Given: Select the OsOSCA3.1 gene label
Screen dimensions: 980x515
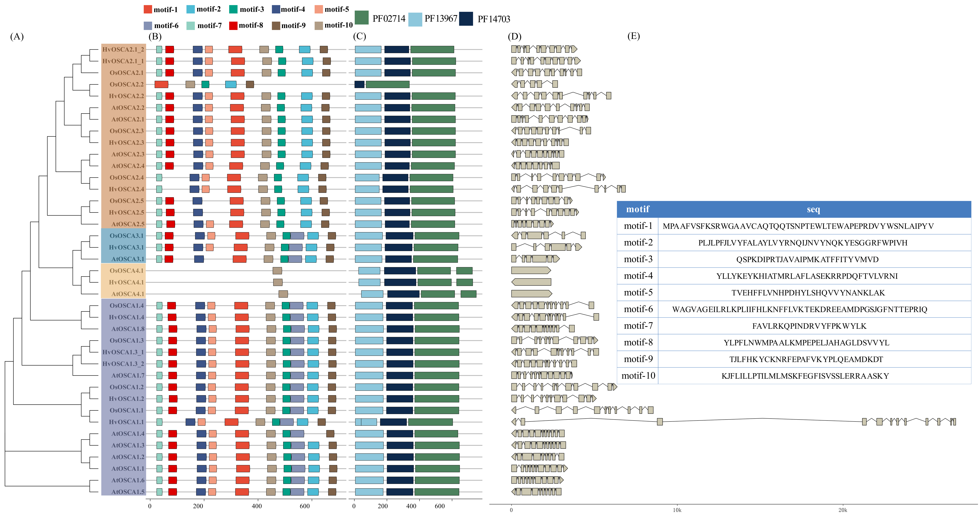Looking at the screenshot, I should 127,236.
